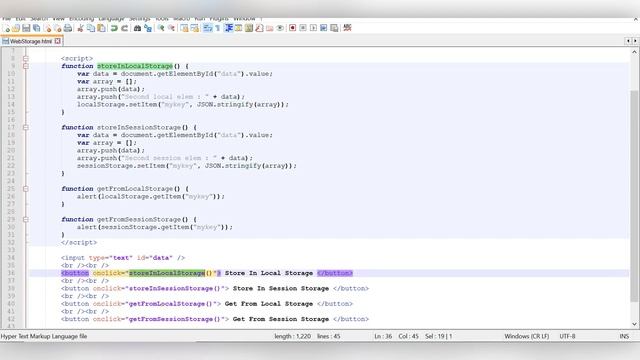Open Find with the binoculars icon
Viewport: 640px width, 360px height.
pos(138,28)
